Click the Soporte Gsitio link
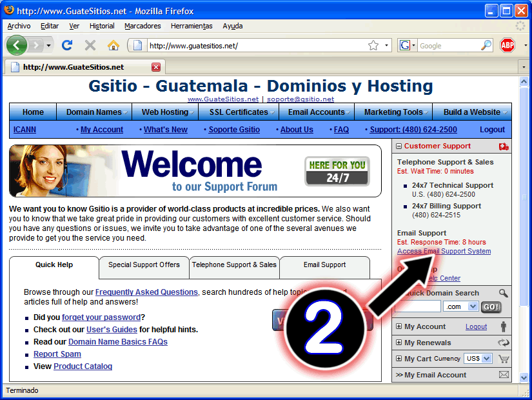Viewport: 532px width, 400px height. tap(234, 130)
